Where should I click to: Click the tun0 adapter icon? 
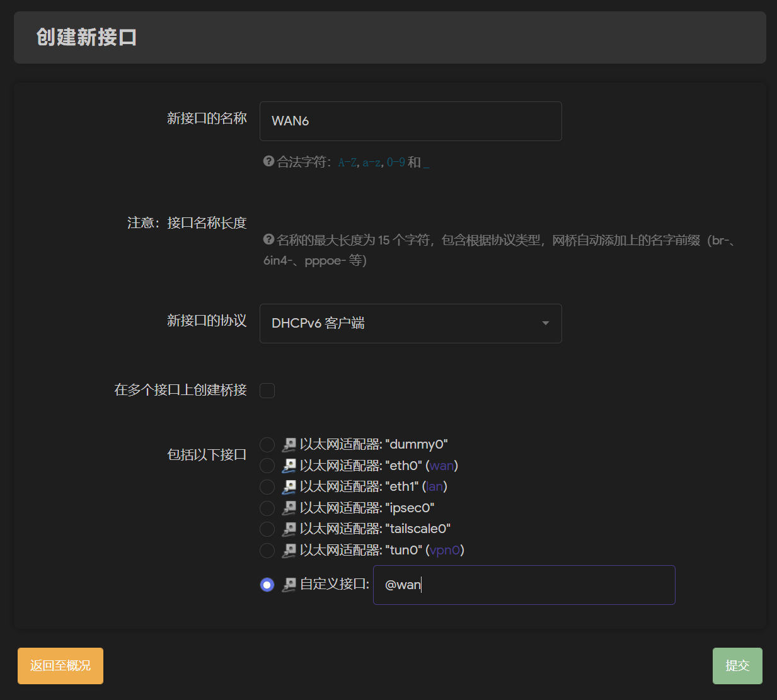(x=289, y=550)
